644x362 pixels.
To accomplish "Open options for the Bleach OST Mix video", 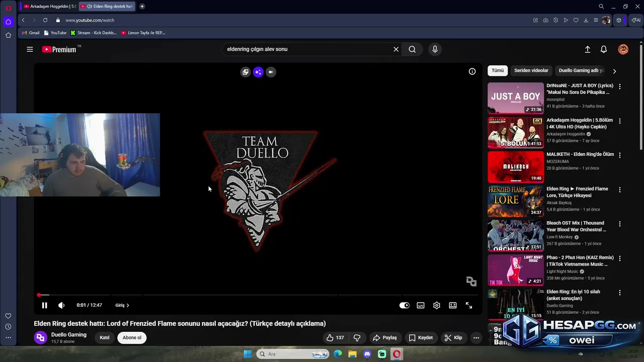I will [x=620, y=224].
